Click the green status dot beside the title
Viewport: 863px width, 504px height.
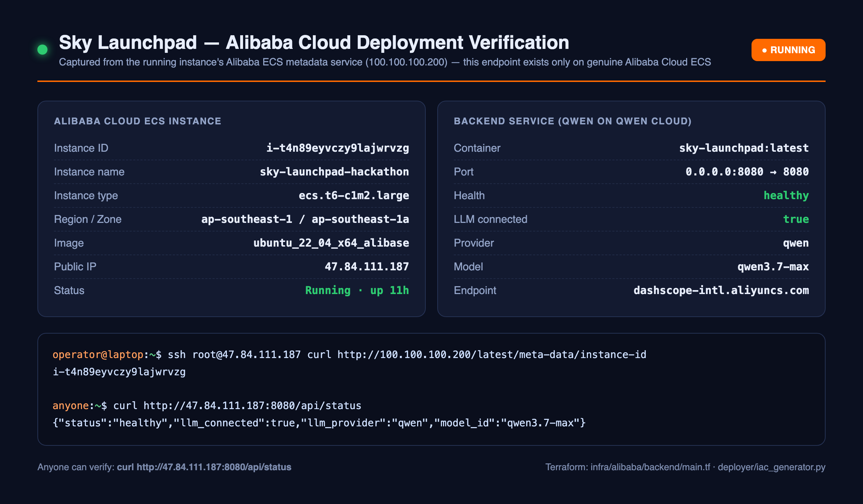[x=42, y=50]
